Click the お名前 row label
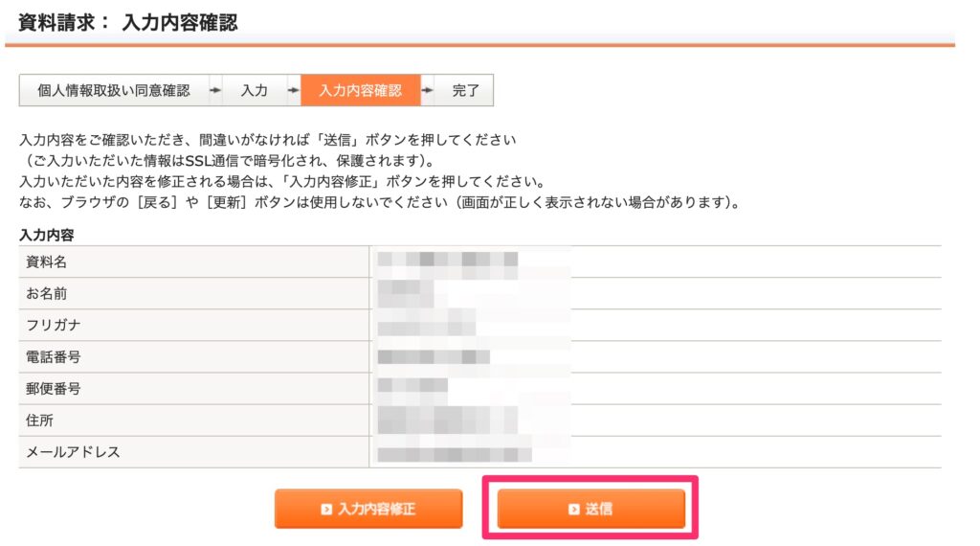Image resolution: width=980 pixels, height=546 pixels. pyautogui.click(x=46, y=293)
